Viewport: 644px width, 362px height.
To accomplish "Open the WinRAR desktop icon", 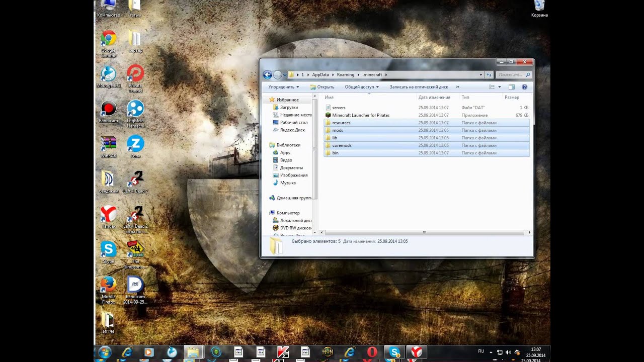I will pos(109,147).
